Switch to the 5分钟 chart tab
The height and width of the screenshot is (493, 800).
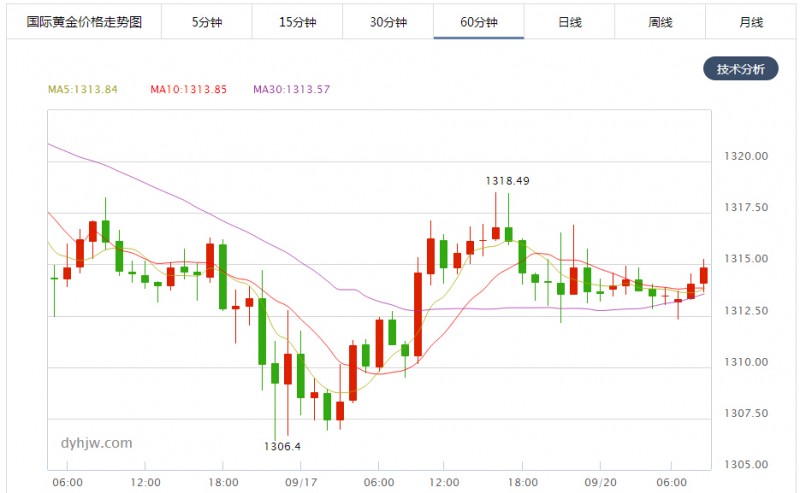click(207, 22)
